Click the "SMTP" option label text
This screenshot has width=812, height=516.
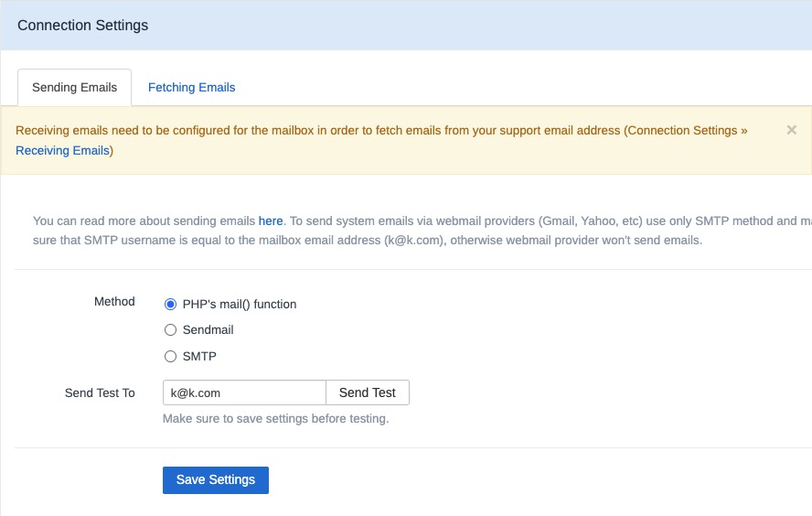(x=199, y=356)
